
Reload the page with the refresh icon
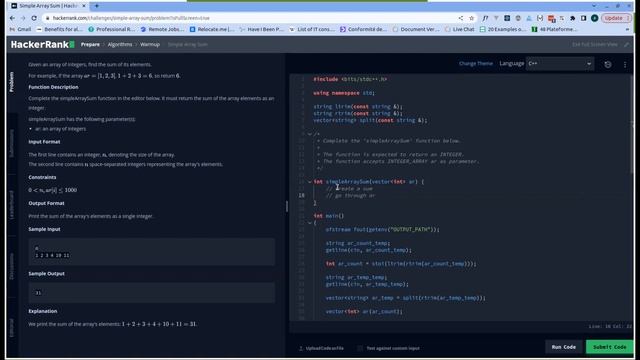(x=34, y=18)
